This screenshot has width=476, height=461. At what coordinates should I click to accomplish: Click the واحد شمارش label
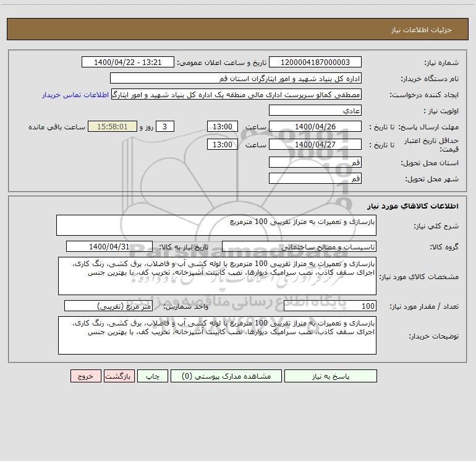click(186, 307)
